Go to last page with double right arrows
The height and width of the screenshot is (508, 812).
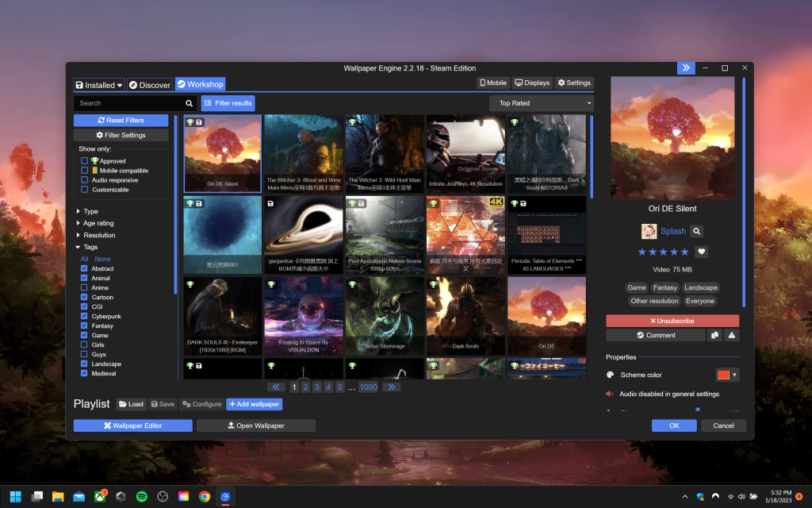(392, 387)
